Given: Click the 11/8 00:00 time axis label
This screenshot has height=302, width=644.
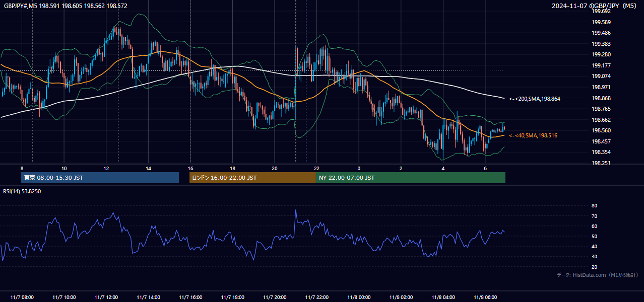Looking at the screenshot, I should coord(359,297).
